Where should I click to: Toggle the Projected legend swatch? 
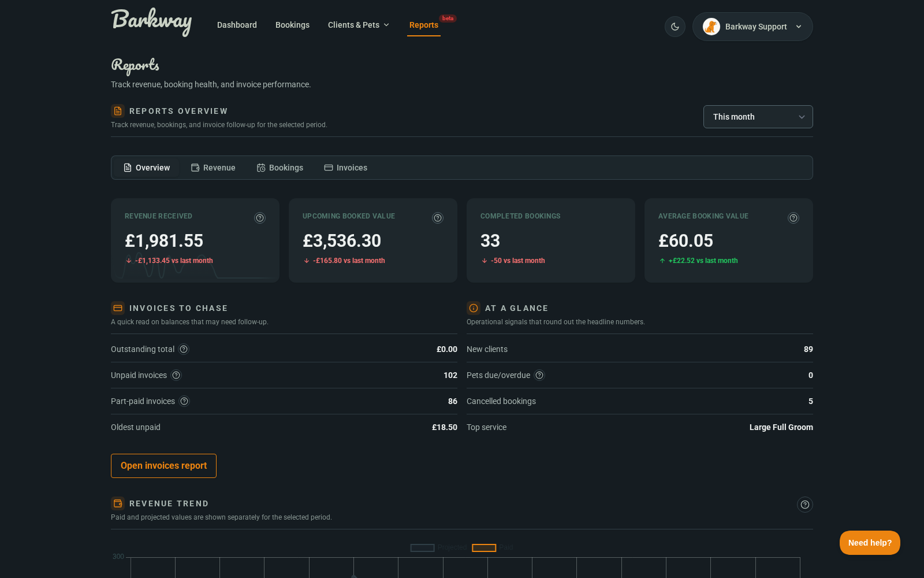(x=422, y=548)
